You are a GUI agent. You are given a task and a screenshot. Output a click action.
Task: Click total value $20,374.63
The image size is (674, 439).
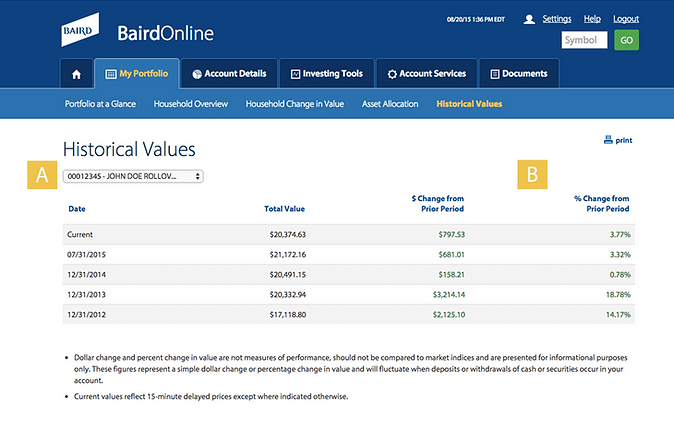(x=288, y=234)
